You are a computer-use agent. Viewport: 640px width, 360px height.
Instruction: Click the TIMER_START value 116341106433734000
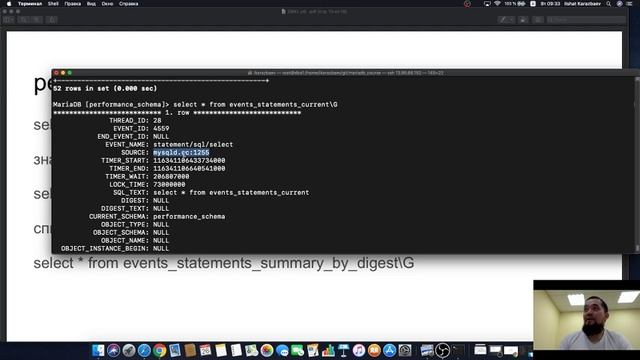[189, 160]
